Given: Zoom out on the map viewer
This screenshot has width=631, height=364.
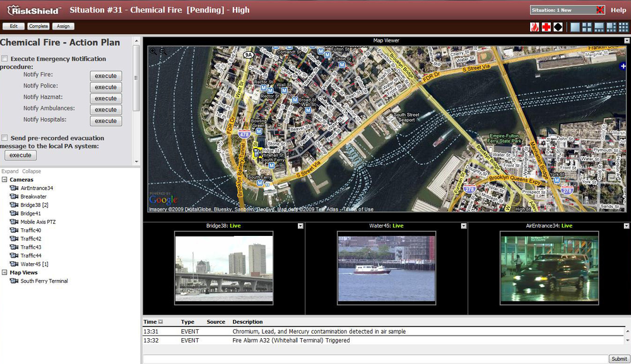Looking at the screenshot, I should (163, 52).
